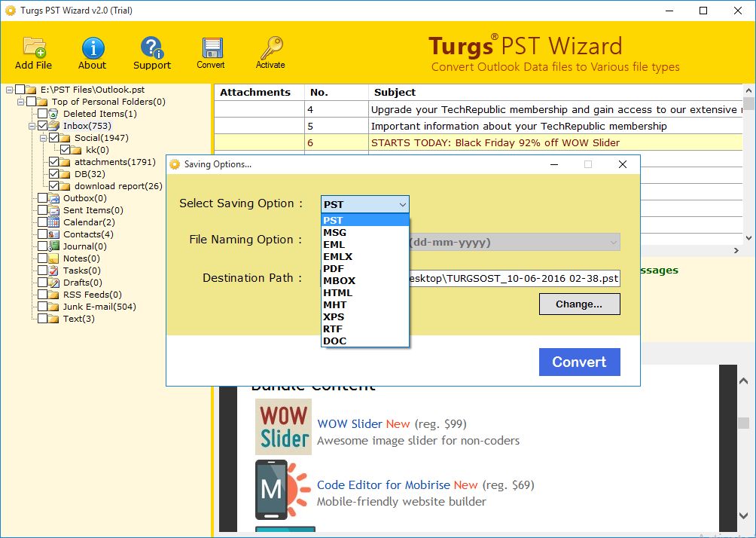Click the Saving Options dialog gear icon
This screenshot has height=538, width=756.
point(175,164)
